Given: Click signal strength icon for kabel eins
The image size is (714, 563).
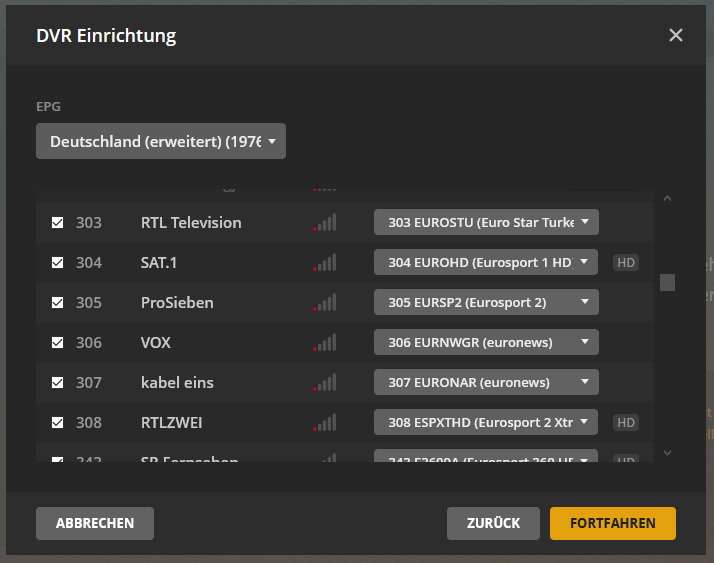Looking at the screenshot, I should point(325,382).
